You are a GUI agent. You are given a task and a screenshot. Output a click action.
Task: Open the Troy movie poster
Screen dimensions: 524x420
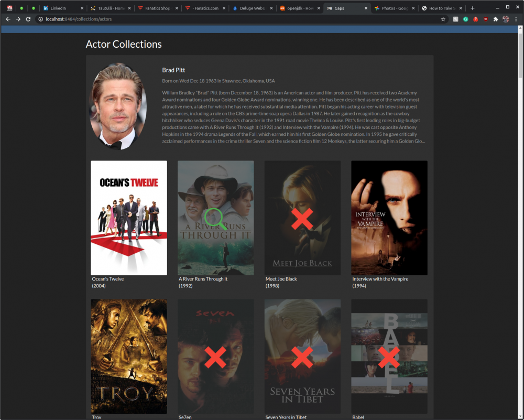click(129, 356)
